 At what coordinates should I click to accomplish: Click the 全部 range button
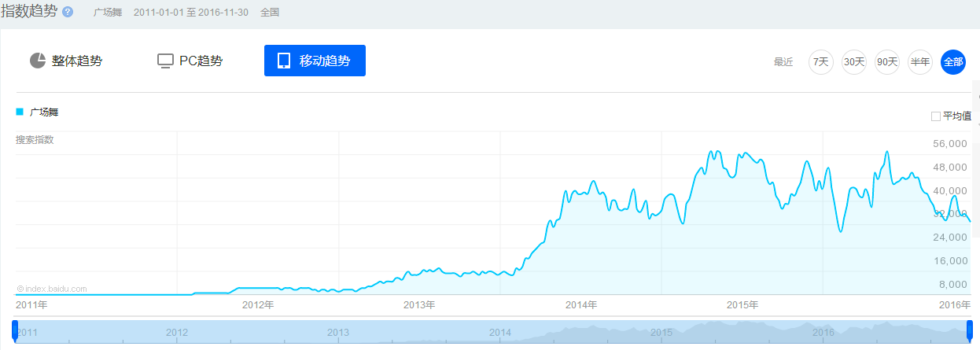coord(952,61)
